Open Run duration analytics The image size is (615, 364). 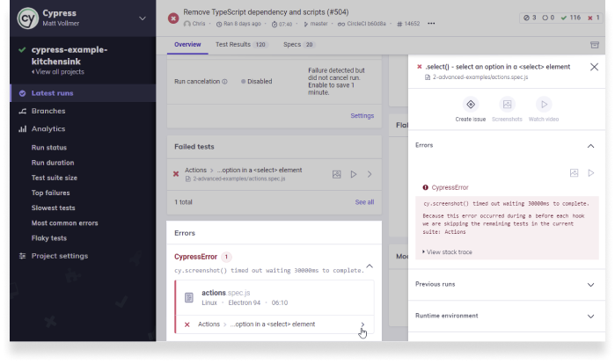tap(53, 163)
